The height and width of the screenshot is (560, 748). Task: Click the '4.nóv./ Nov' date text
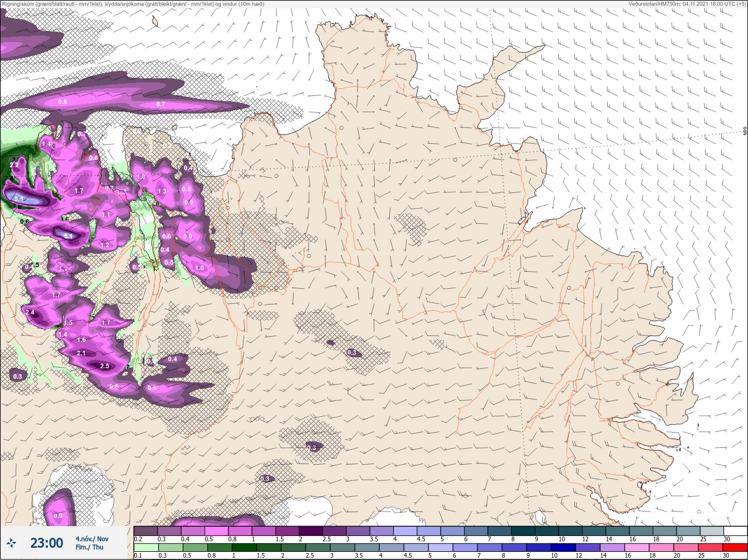[92, 538]
